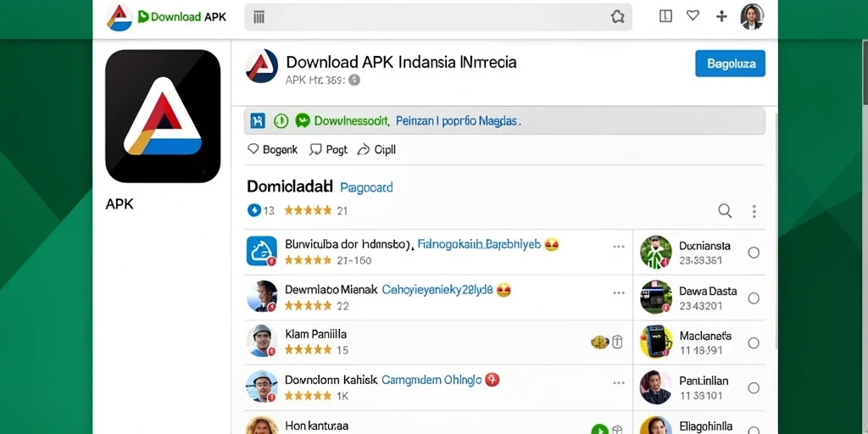
Task: Click five-star rating next to 21
Action: click(x=308, y=210)
